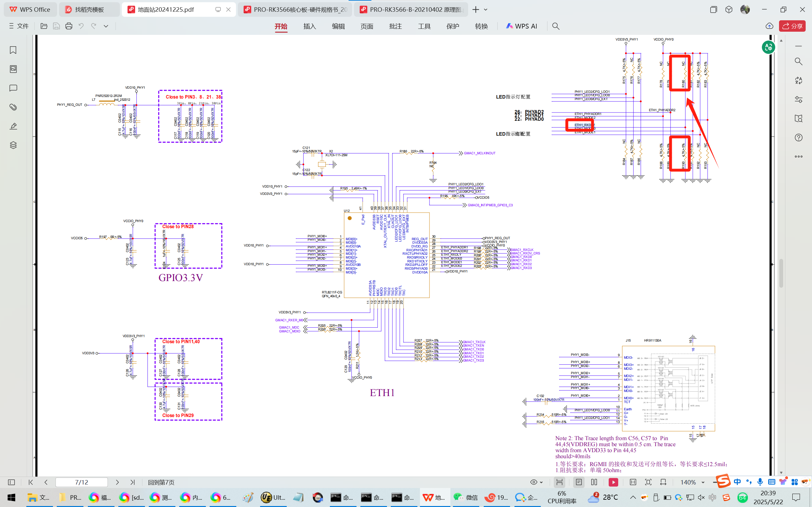The width and height of the screenshot is (812, 507).
Task: Click the print icon in toolbar
Action: click(69, 26)
